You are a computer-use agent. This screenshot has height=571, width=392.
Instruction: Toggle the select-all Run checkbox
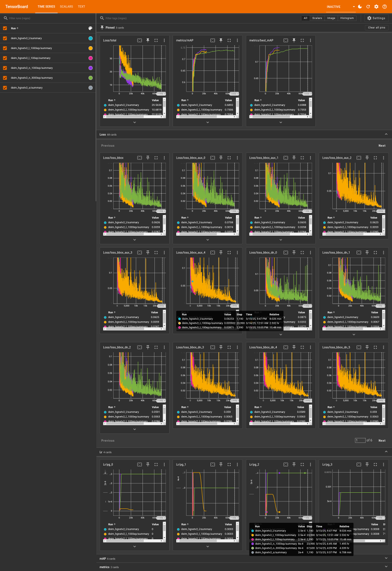point(5,28)
